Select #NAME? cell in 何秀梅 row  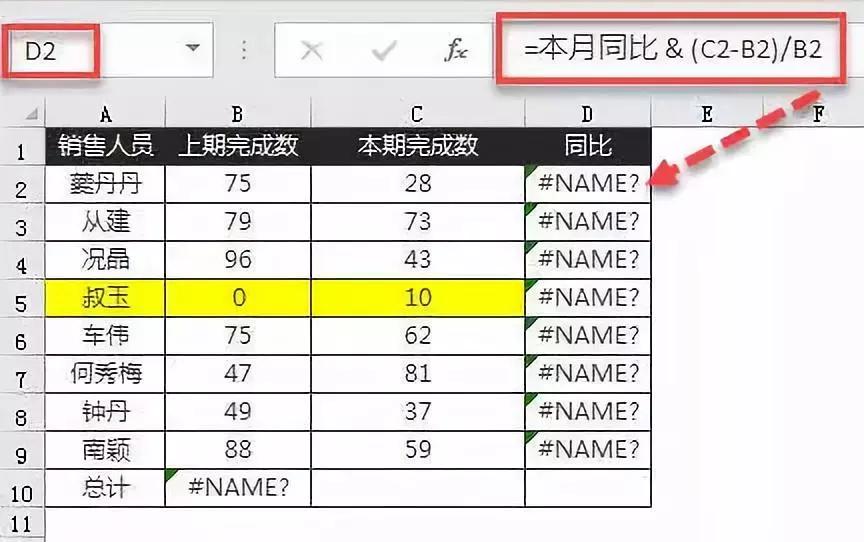click(x=588, y=374)
